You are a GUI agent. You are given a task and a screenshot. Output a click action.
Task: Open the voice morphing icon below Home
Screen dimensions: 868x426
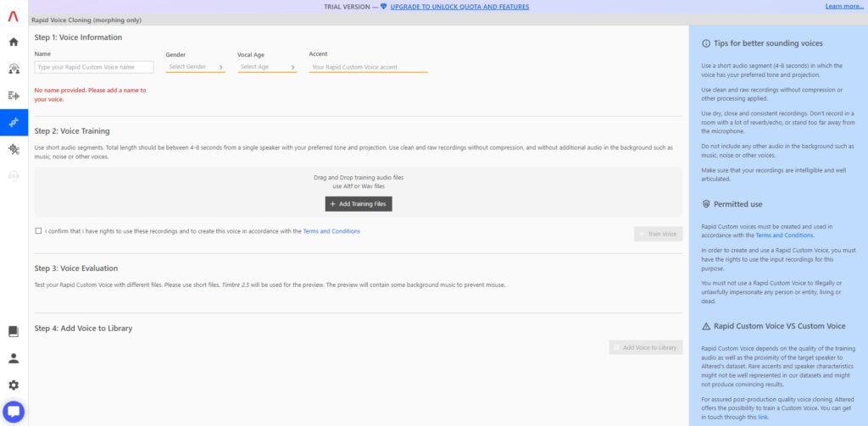(14, 69)
